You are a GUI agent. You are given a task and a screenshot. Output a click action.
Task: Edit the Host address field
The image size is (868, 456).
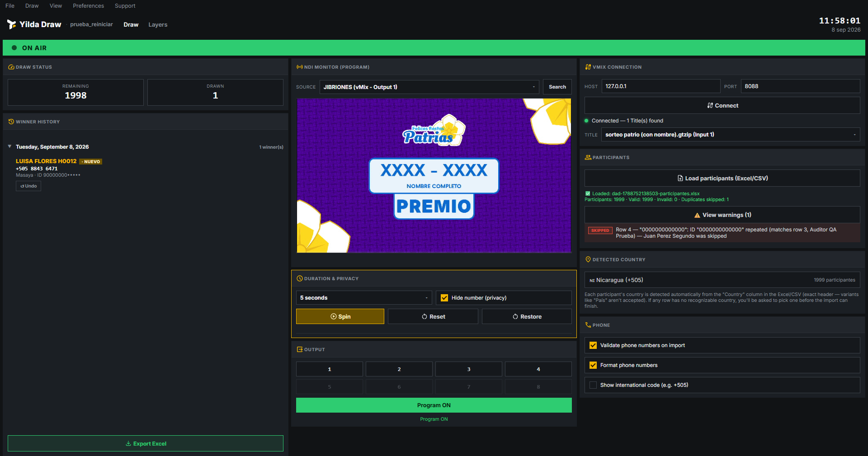(661, 86)
